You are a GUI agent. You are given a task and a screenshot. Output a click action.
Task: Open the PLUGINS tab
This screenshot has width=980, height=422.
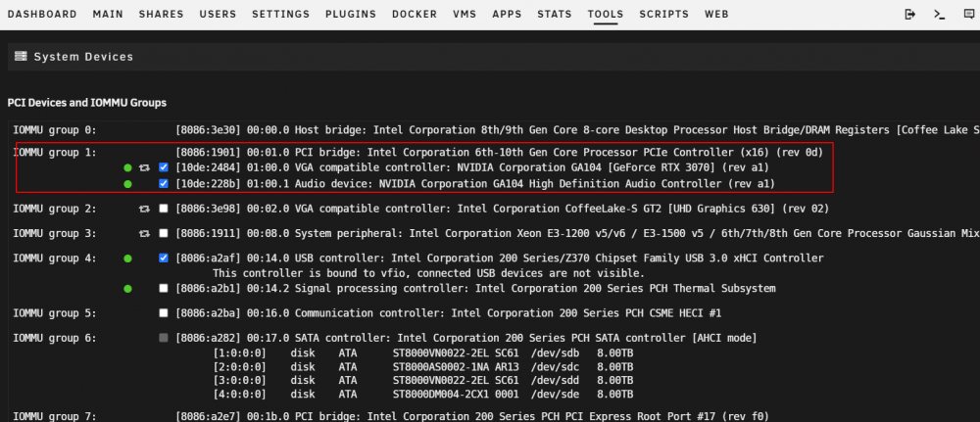pyautogui.click(x=351, y=14)
